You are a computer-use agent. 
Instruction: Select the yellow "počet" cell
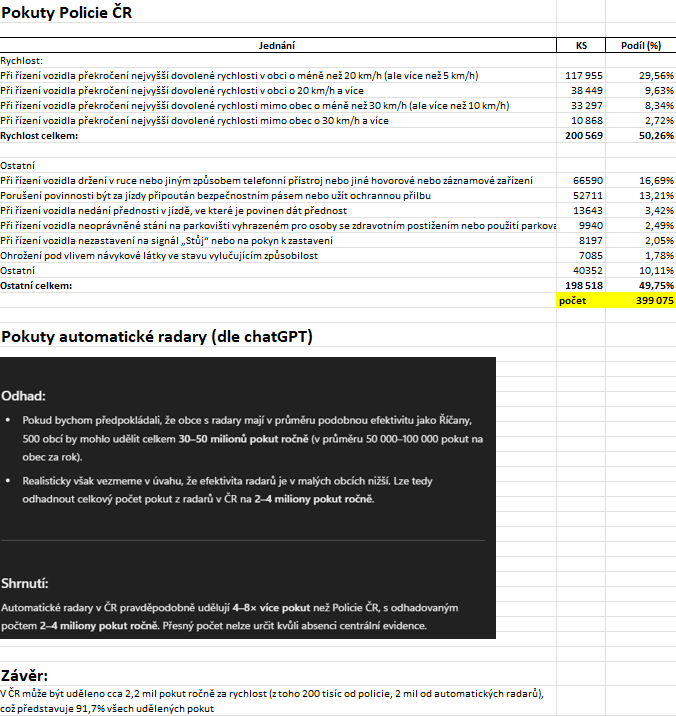click(581, 300)
